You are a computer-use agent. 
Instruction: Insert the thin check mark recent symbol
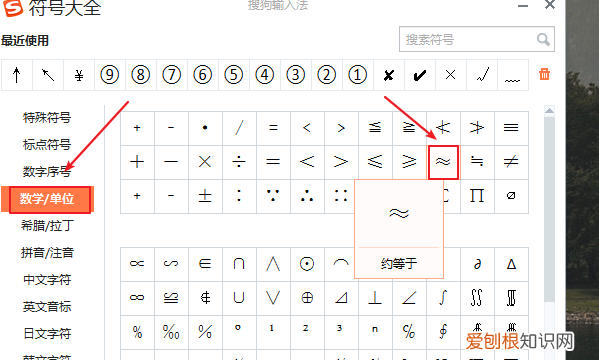click(482, 75)
